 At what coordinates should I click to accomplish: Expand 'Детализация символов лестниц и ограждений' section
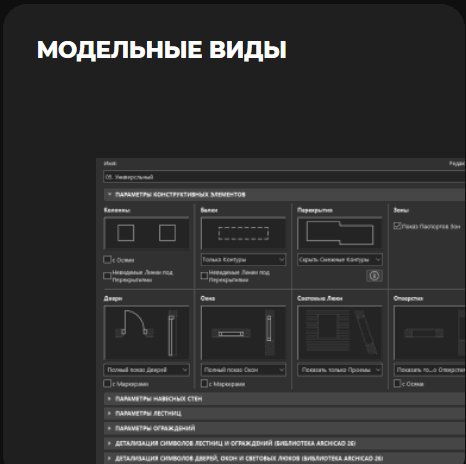tap(285, 443)
